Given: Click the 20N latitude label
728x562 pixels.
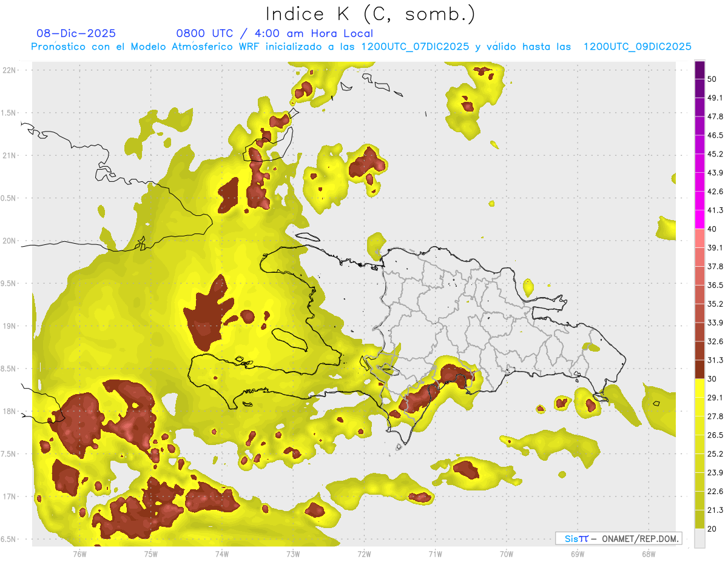Looking at the screenshot, I should [x=8, y=241].
